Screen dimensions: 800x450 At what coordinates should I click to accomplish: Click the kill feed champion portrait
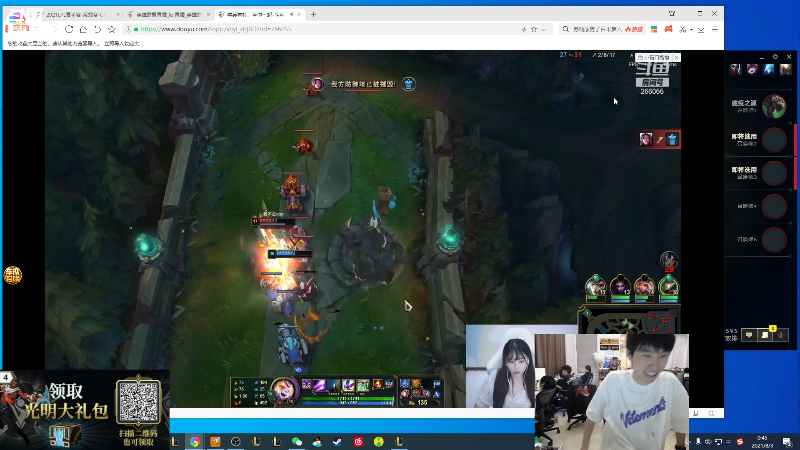[x=646, y=139]
